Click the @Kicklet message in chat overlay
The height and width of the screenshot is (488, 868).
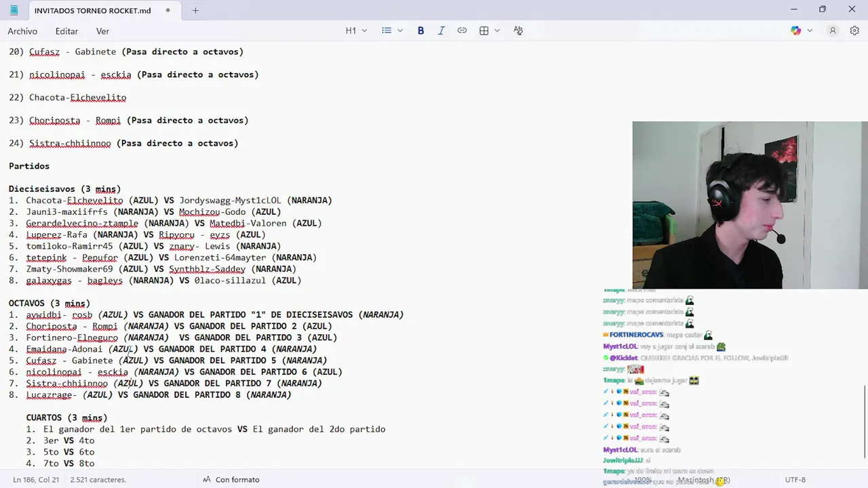coord(696,358)
